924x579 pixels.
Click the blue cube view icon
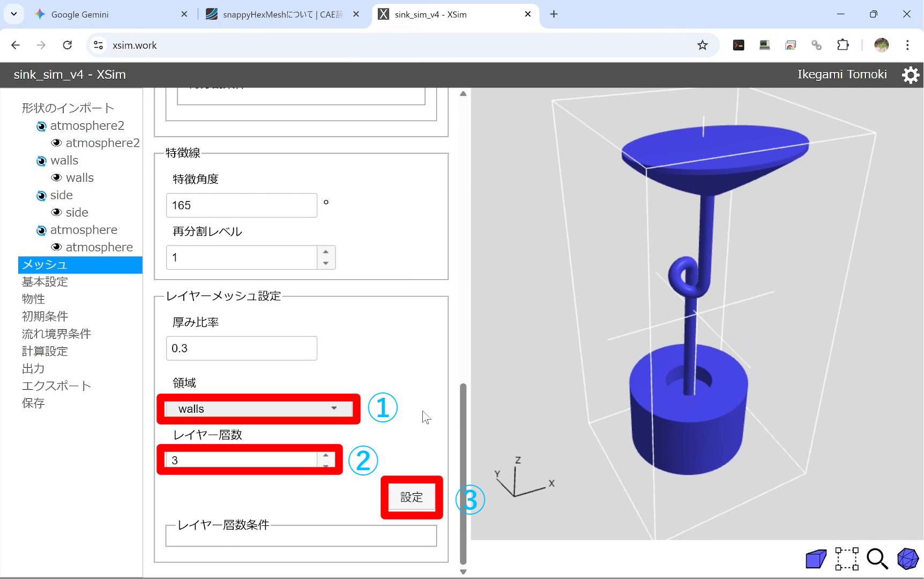(816, 559)
